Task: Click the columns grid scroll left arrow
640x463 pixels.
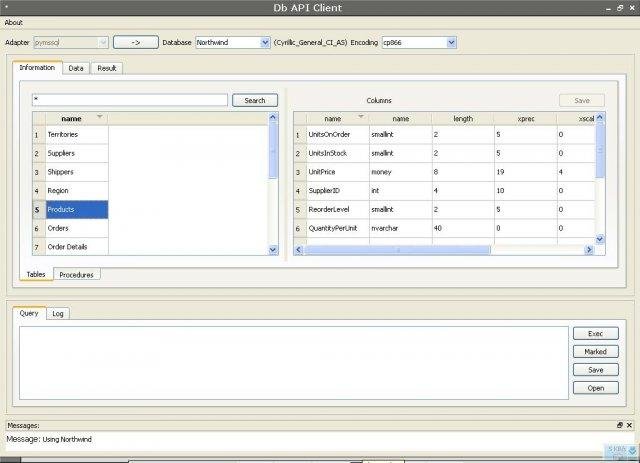Action: coord(298,249)
